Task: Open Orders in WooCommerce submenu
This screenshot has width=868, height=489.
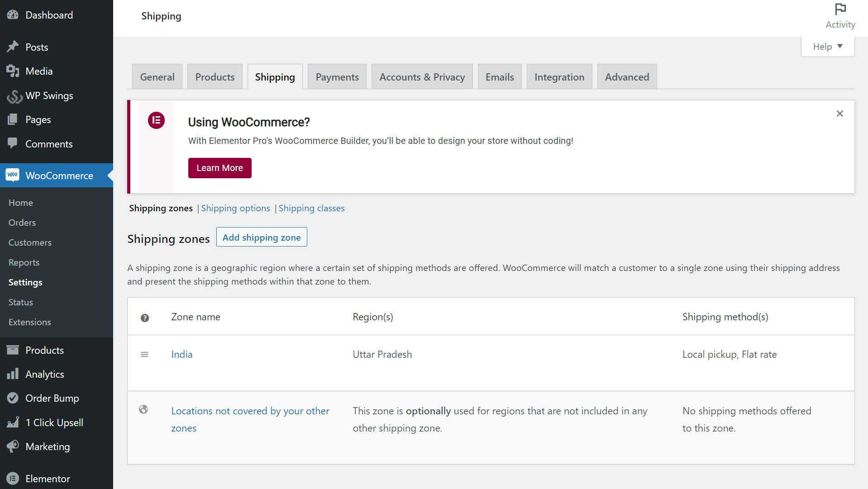Action: (x=22, y=223)
